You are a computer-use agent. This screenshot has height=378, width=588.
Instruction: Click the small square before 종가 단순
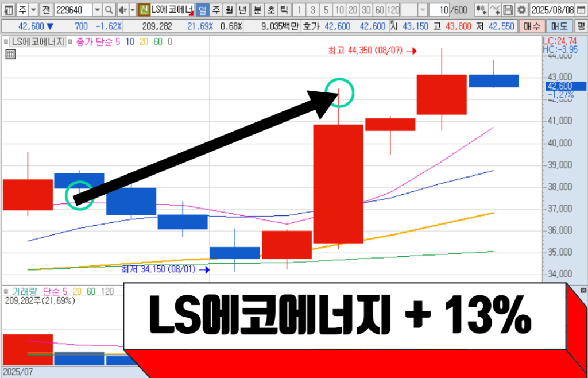pos(71,41)
